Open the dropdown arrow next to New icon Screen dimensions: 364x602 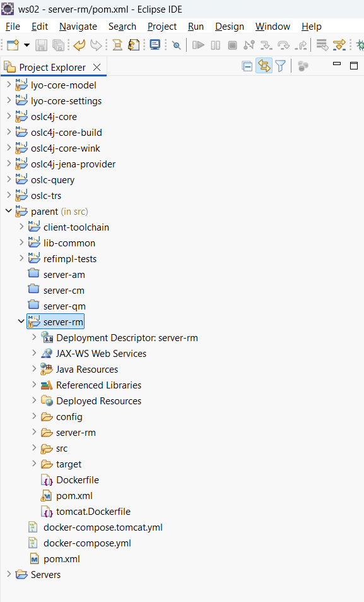pos(26,45)
